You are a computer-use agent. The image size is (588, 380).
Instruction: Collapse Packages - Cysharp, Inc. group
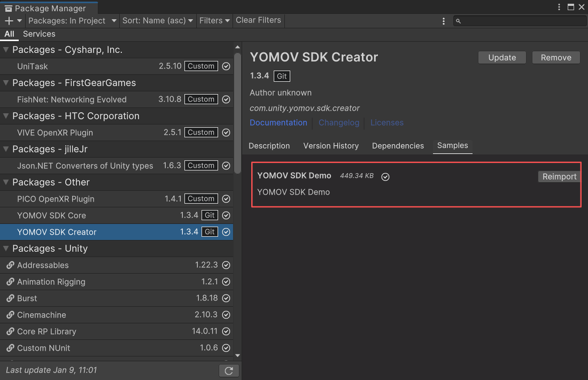(x=6, y=50)
